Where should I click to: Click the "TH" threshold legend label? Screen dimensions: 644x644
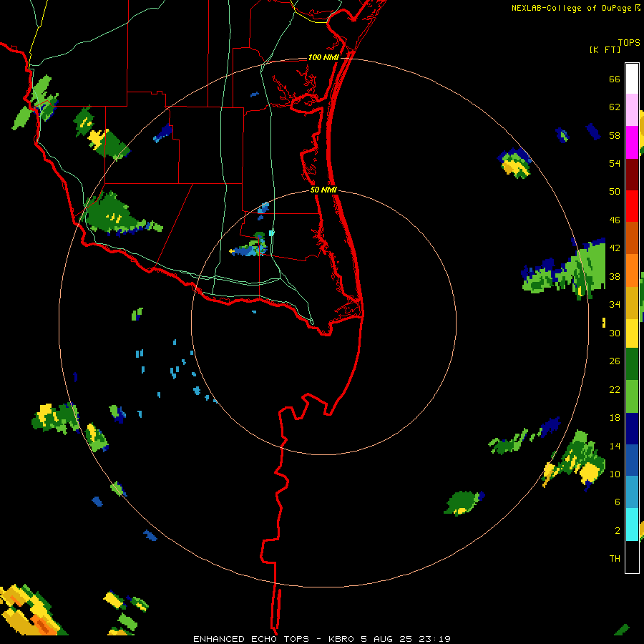[x=615, y=558]
